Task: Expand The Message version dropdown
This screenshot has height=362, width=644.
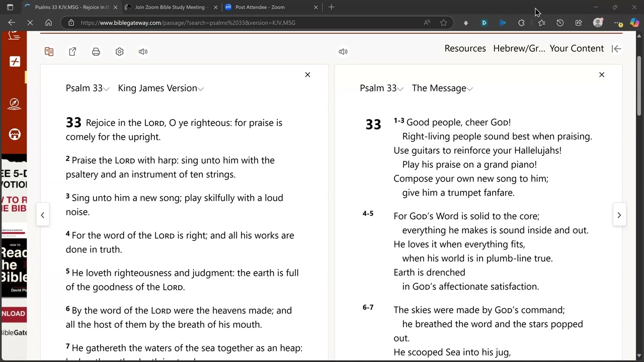Action: pyautogui.click(x=443, y=88)
